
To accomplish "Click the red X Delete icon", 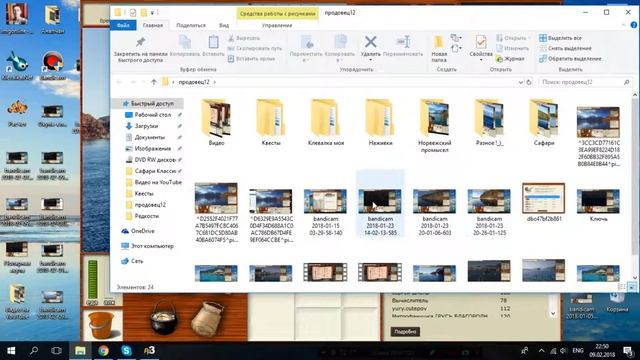I will click(371, 42).
